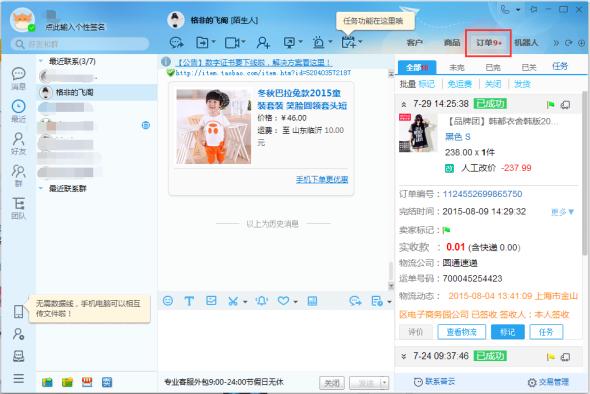Screen dimensions: 590x394
Task: Open font settings with T icon
Action: click(189, 301)
